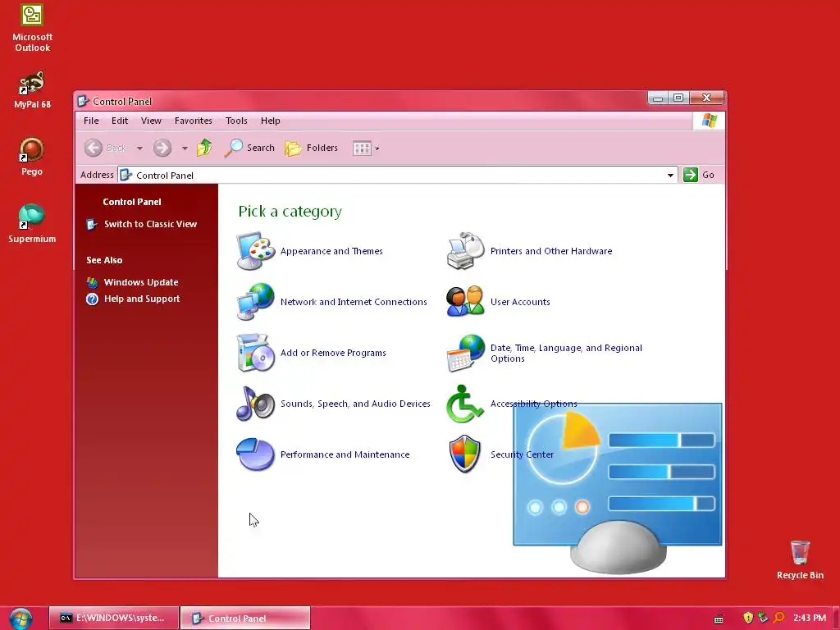
Task: Click User Accounts text link
Action: [x=520, y=302]
